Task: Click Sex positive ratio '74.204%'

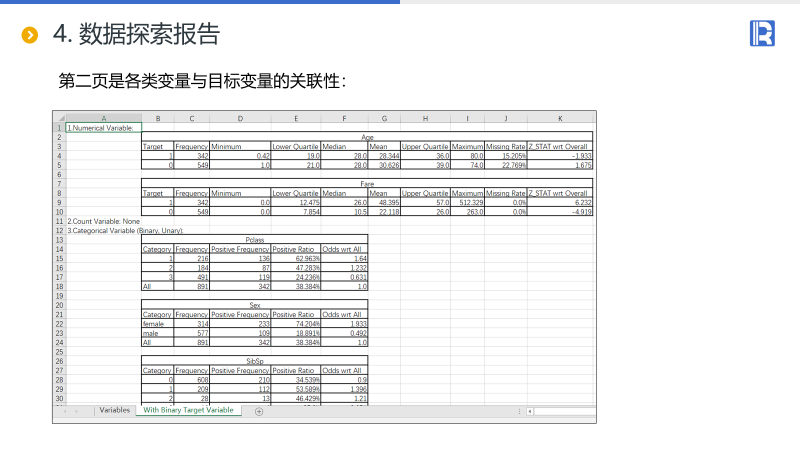Action: 296,324
